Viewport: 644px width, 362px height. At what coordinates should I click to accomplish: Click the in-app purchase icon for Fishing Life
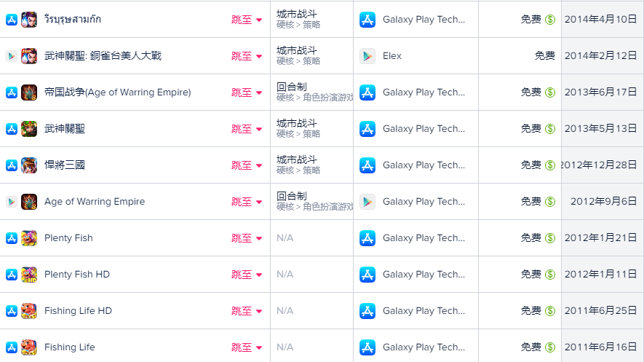[x=550, y=347]
